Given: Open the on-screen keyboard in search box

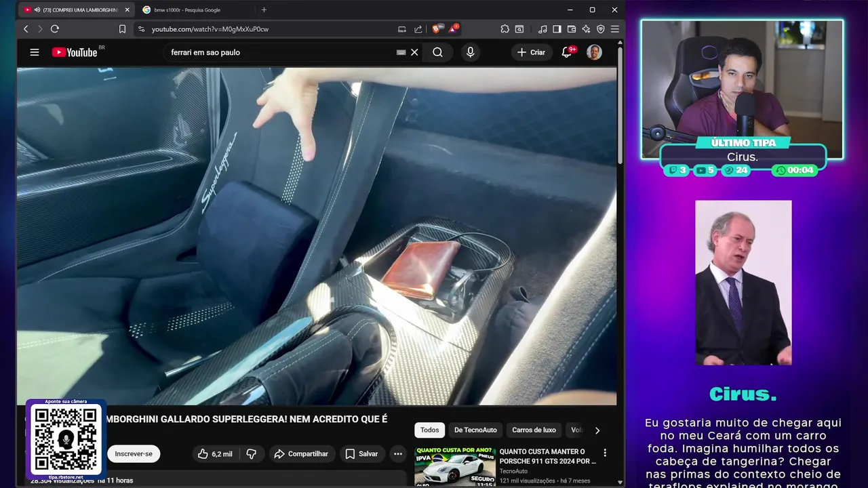Looking at the screenshot, I should click(401, 52).
